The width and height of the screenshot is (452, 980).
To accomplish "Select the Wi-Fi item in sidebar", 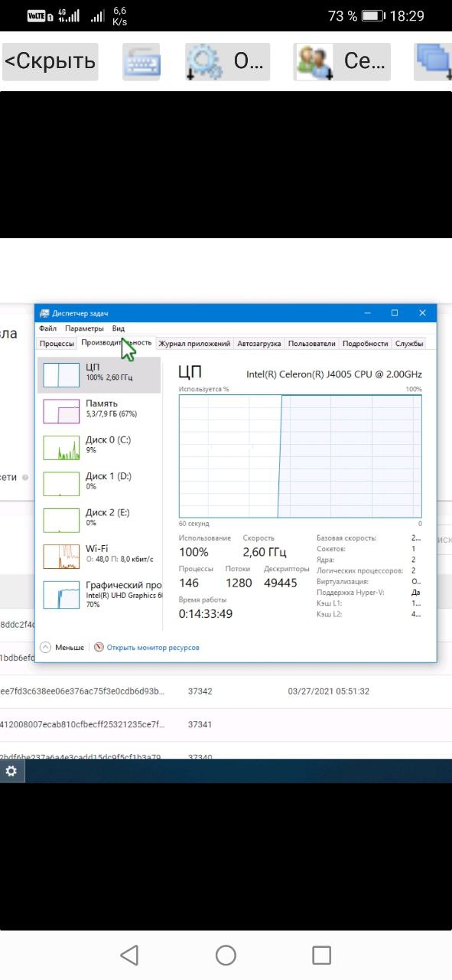I will click(99, 556).
